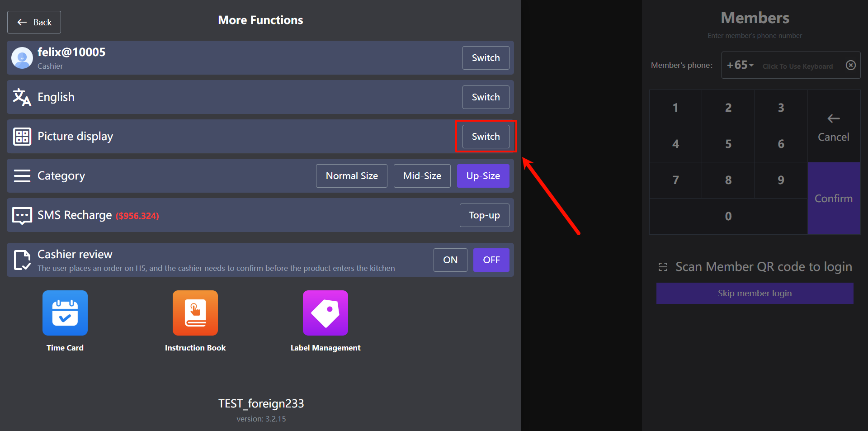Go Back from More Functions
868x431 pixels.
[x=34, y=22]
